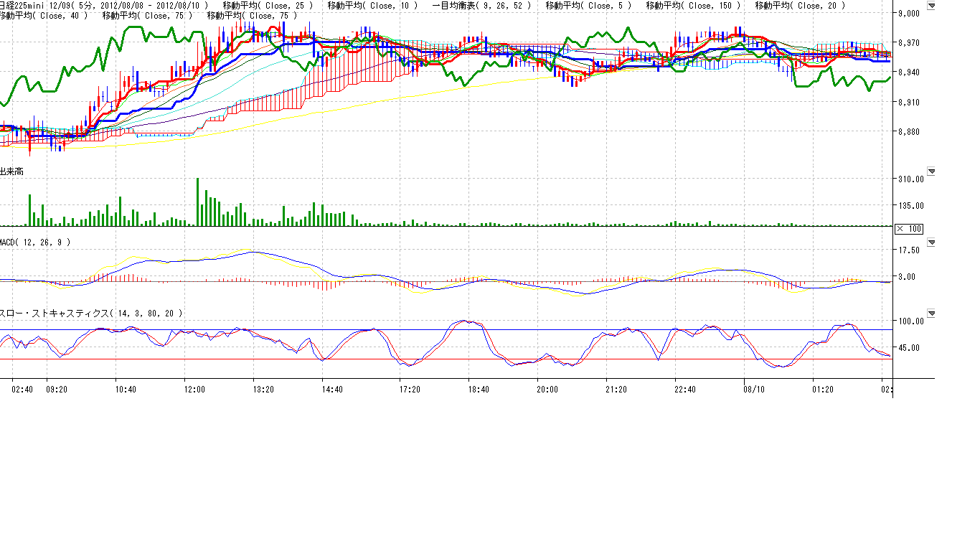The image size is (980, 551).
Task: Click the 13:20 marker on time axis
Action: pyautogui.click(x=263, y=390)
